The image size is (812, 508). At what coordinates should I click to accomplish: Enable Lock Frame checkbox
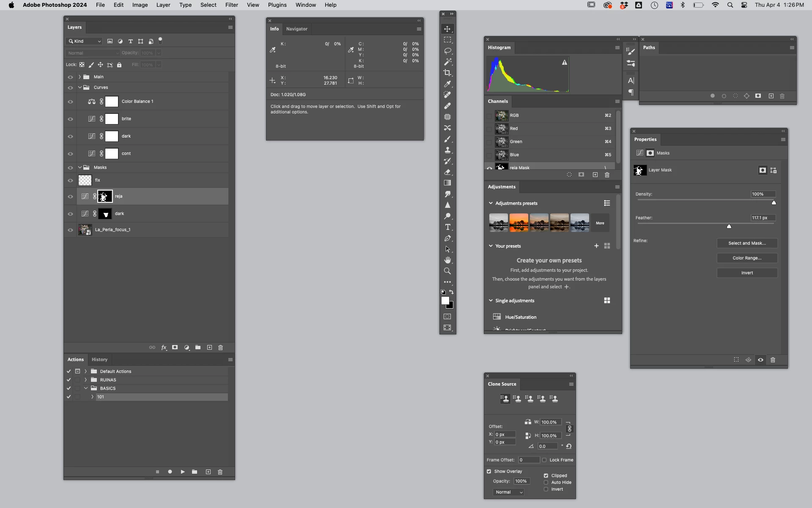[545, 460]
